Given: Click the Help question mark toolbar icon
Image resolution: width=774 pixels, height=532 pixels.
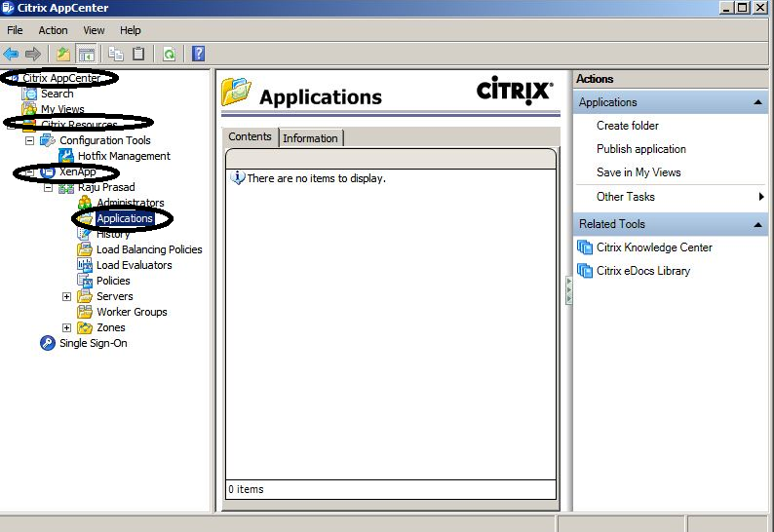Looking at the screenshot, I should point(199,54).
